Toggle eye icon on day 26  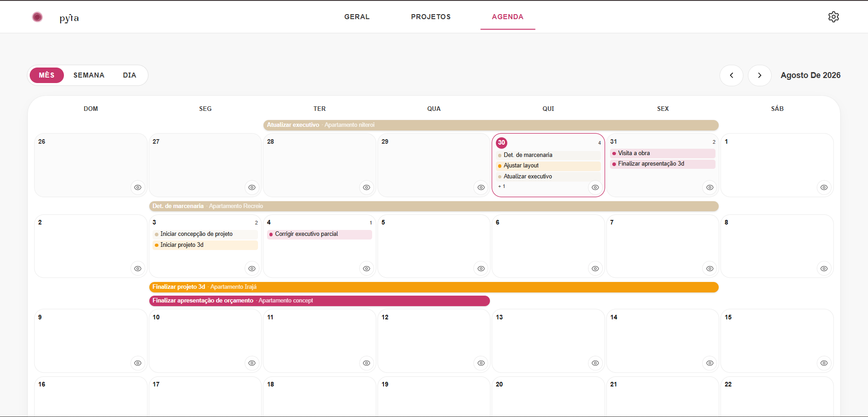coord(138,188)
